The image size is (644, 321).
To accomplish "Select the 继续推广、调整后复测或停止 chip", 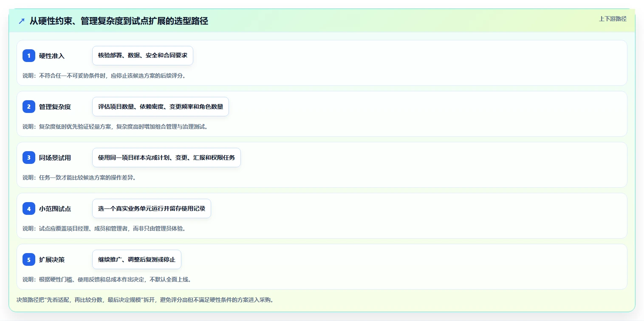I will [137, 259].
